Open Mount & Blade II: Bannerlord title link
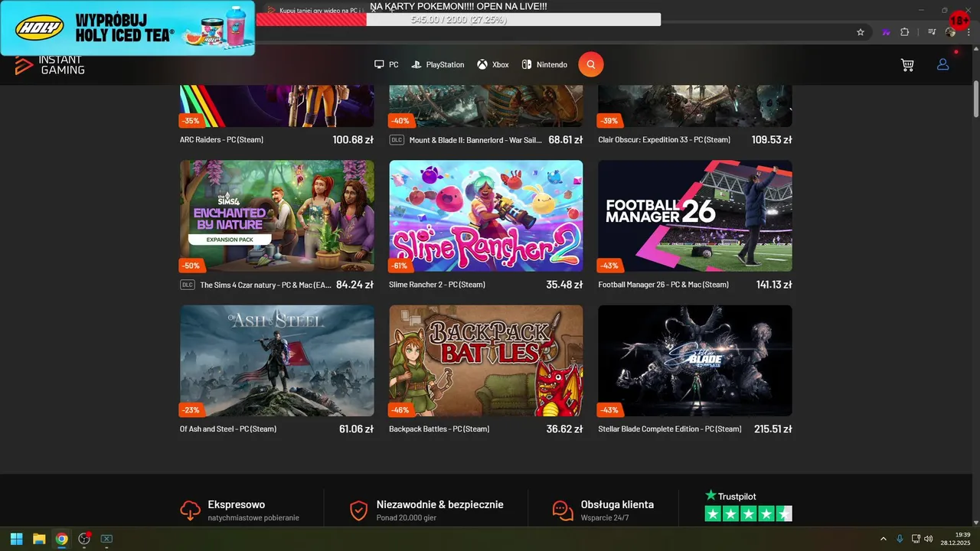Viewport: 980px width, 551px height. (x=475, y=140)
